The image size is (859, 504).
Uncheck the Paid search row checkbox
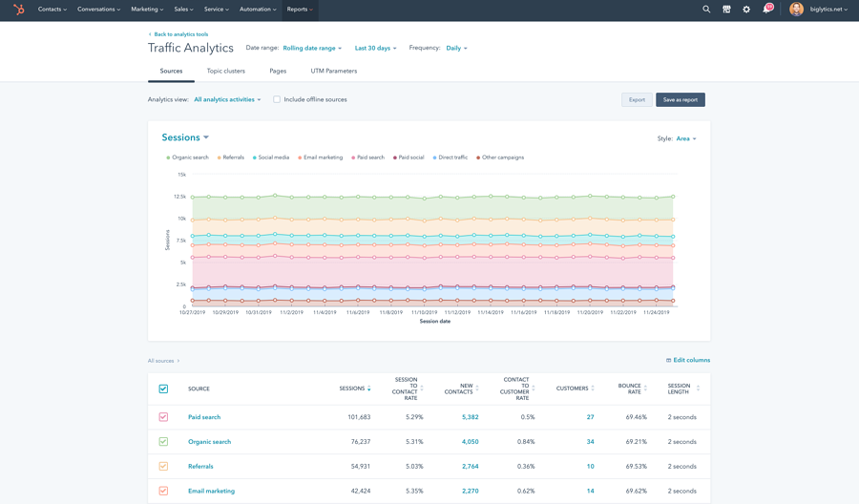[x=163, y=417]
